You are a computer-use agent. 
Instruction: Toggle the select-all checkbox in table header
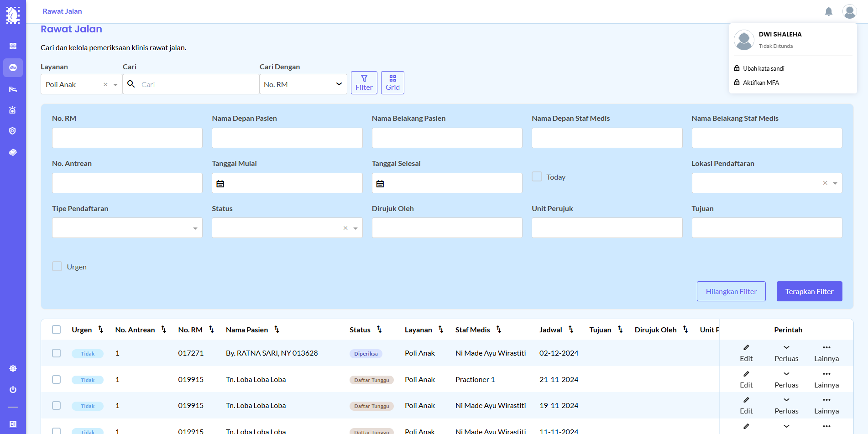(56, 330)
